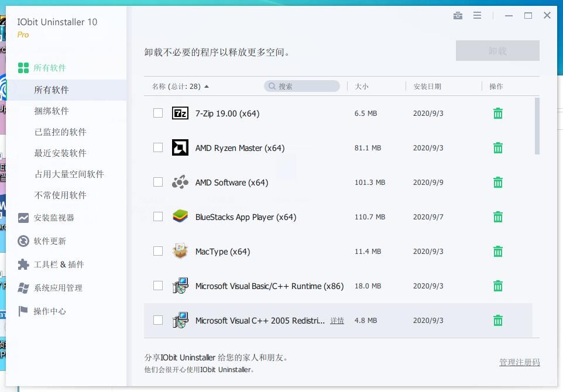The image size is (563, 392).
Task: Open the hamburger menu in title bar
Action: pyautogui.click(x=477, y=16)
